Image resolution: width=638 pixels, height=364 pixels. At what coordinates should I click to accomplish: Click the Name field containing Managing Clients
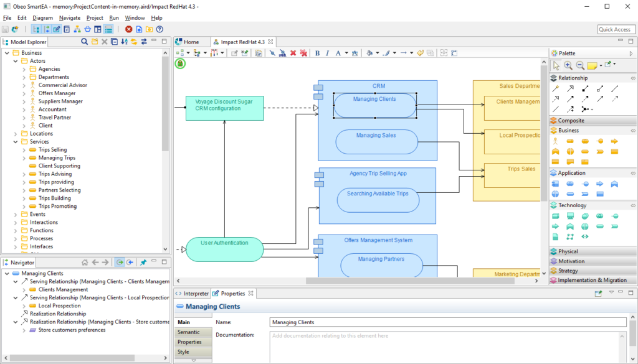447,322
